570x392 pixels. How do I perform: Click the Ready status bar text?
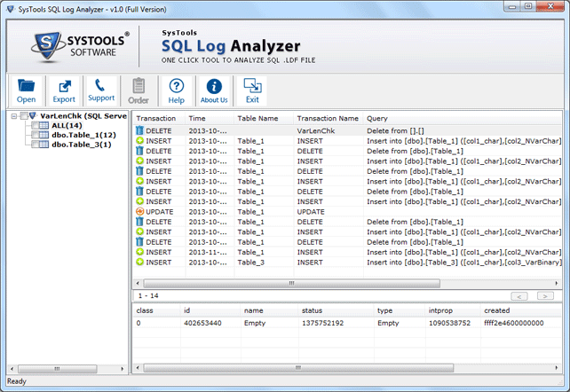point(17,381)
